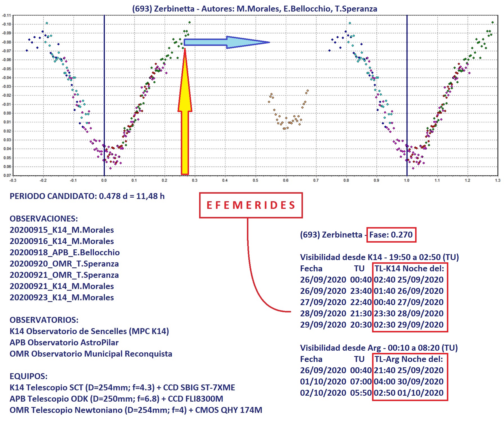Click the Fase: 0.270 box
Viewport: 504px width, 423px height.
391,235
